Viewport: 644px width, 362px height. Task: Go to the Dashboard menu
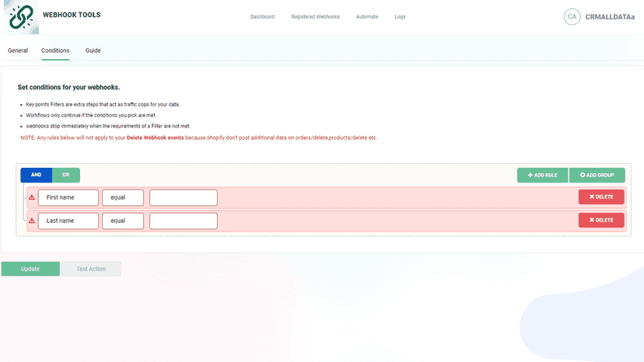point(262,17)
